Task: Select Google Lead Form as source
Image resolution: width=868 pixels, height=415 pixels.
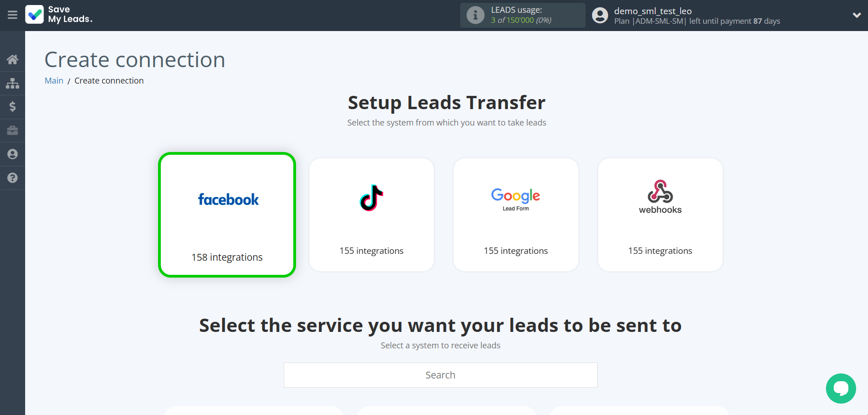Action: click(515, 215)
